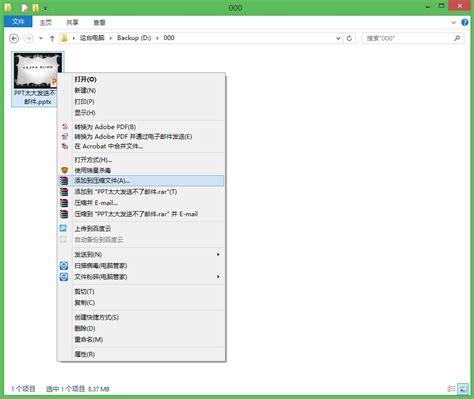The image size is (474, 399).
Task: Switch to large icons view in status bar
Action: [x=463, y=389]
